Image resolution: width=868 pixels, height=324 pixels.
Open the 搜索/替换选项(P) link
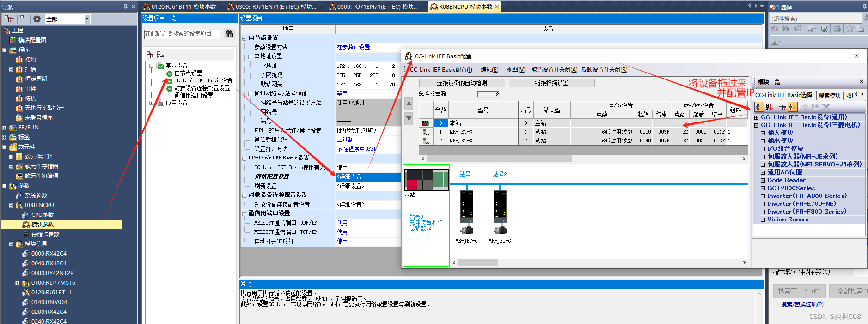click(x=800, y=305)
